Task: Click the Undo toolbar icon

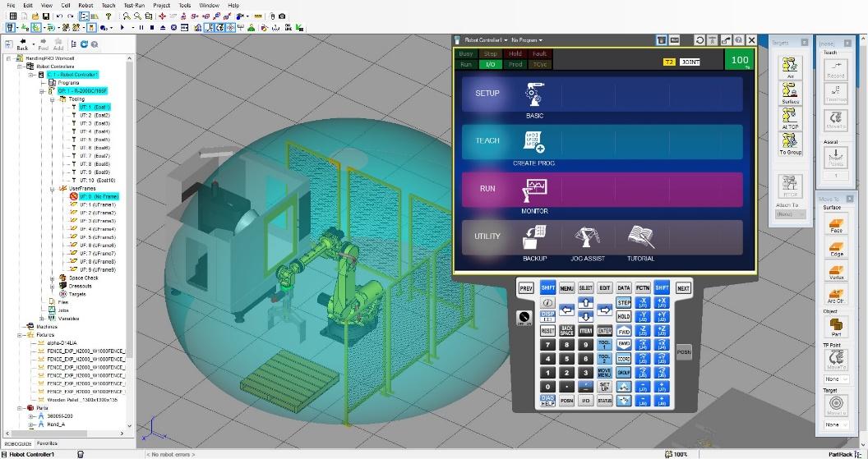Action: point(60,16)
